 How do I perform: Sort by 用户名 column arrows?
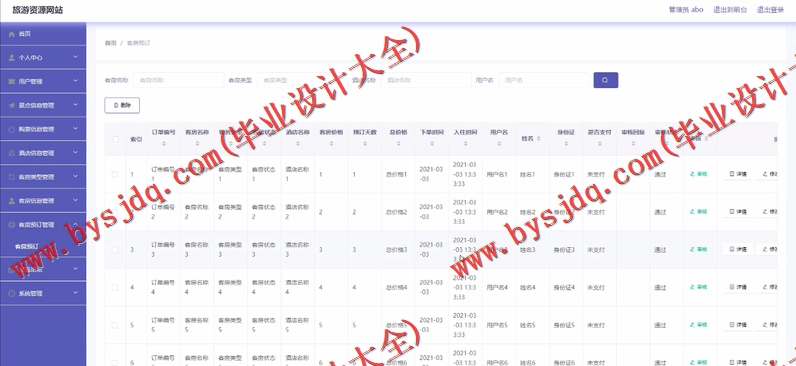[x=499, y=144]
